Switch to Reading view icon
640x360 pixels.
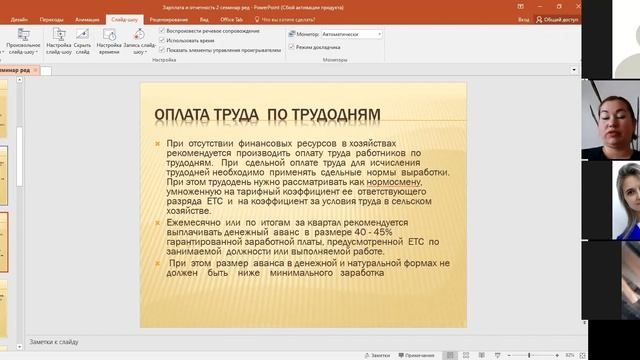[482, 356]
